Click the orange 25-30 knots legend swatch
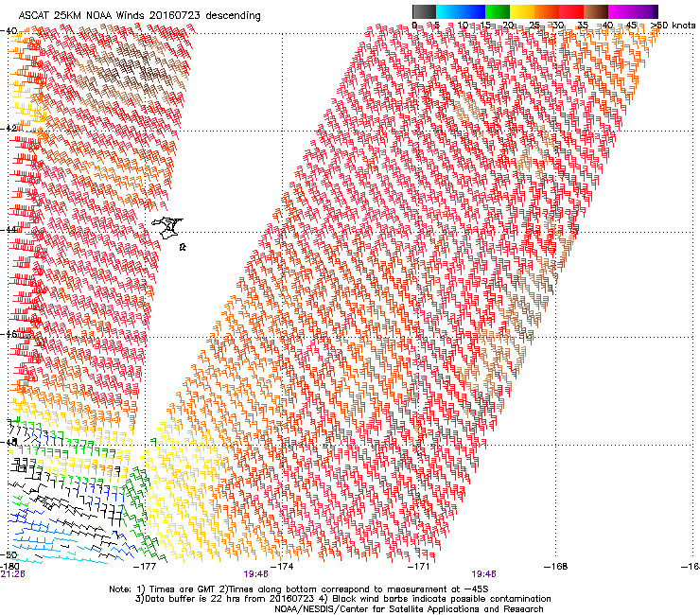Image resolution: width=700 pixels, height=615 pixels. (547, 11)
